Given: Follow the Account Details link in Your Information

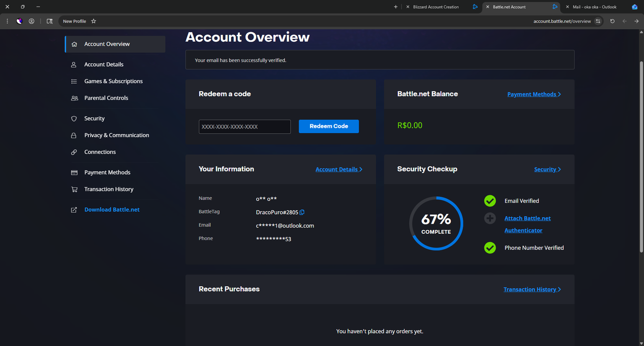Looking at the screenshot, I should click(339, 169).
